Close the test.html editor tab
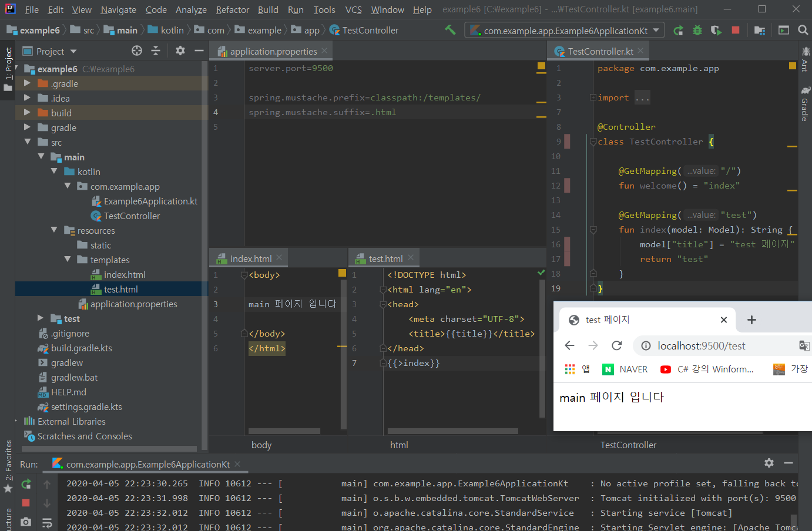Screen dimensions: 812x531 point(411,258)
